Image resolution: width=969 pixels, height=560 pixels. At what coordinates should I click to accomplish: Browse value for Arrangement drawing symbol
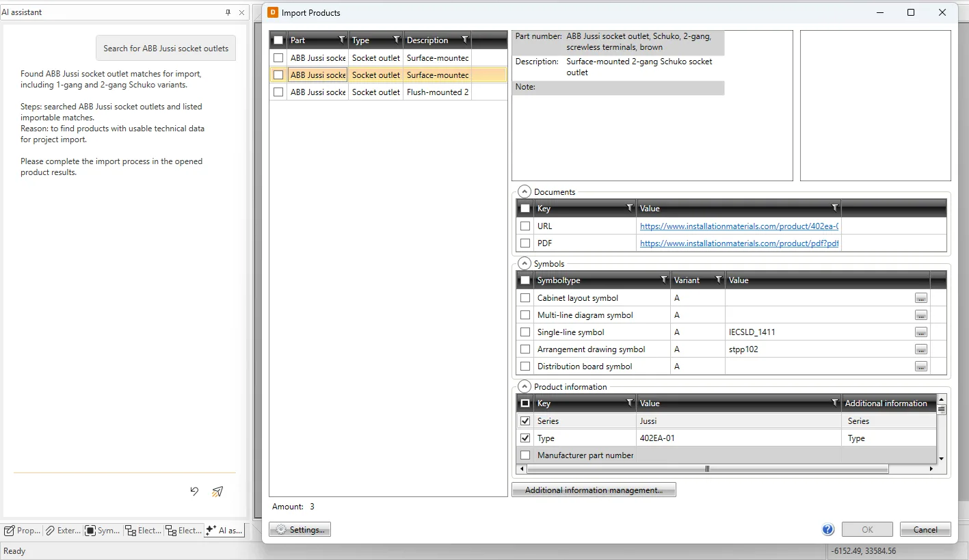pos(921,349)
